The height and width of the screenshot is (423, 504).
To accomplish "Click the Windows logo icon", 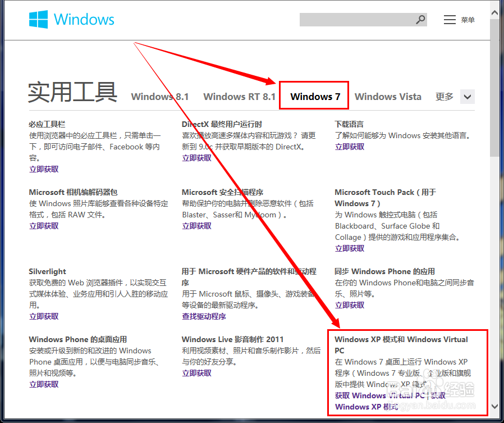I will click(38, 19).
